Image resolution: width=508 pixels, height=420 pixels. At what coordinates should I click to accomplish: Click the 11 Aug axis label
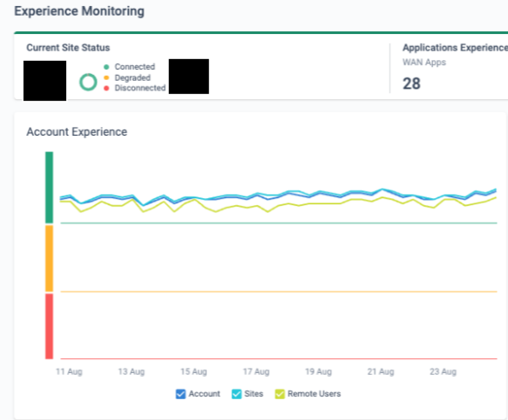coord(69,371)
